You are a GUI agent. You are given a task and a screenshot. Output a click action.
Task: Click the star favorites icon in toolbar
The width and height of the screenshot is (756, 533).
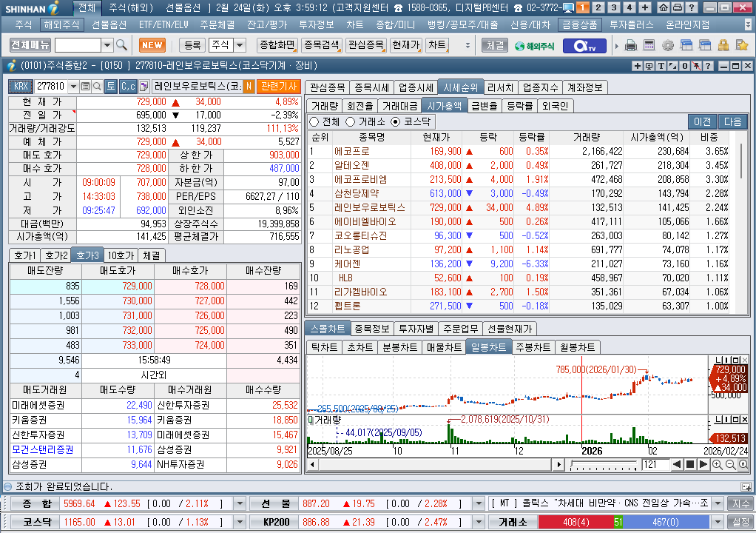pyautogui.click(x=741, y=45)
